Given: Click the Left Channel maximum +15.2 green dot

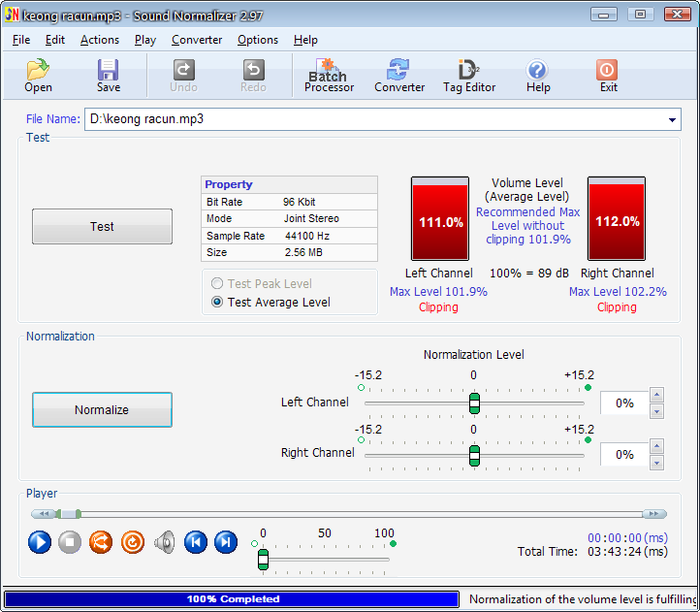Looking at the screenshot, I should (588, 387).
